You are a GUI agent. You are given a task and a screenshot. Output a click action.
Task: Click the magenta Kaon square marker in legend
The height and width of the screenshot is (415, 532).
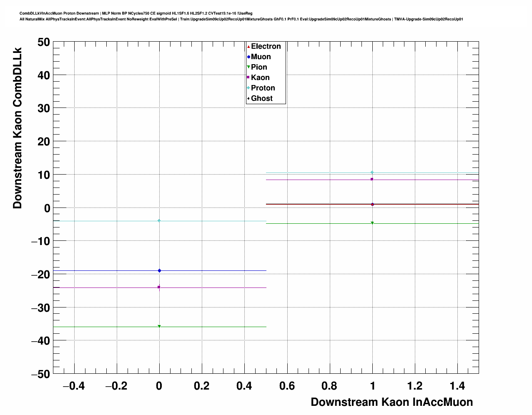coord(248,77)
